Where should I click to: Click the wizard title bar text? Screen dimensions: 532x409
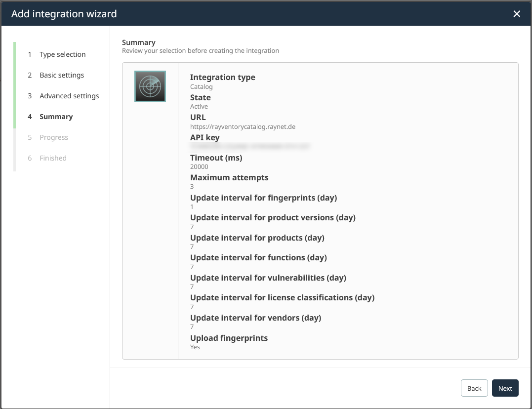[x=64, y=14]
